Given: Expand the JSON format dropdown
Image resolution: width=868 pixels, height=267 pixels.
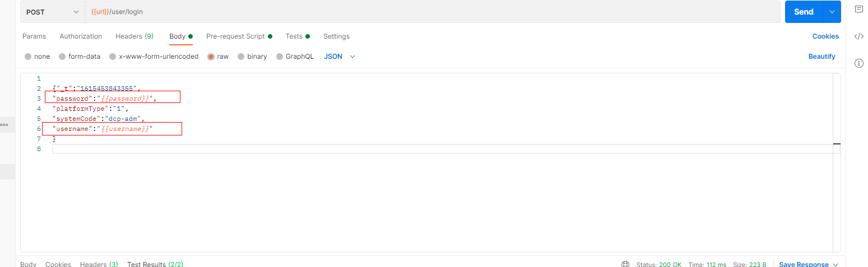Looking at the screenshot, I should (340, 57).
